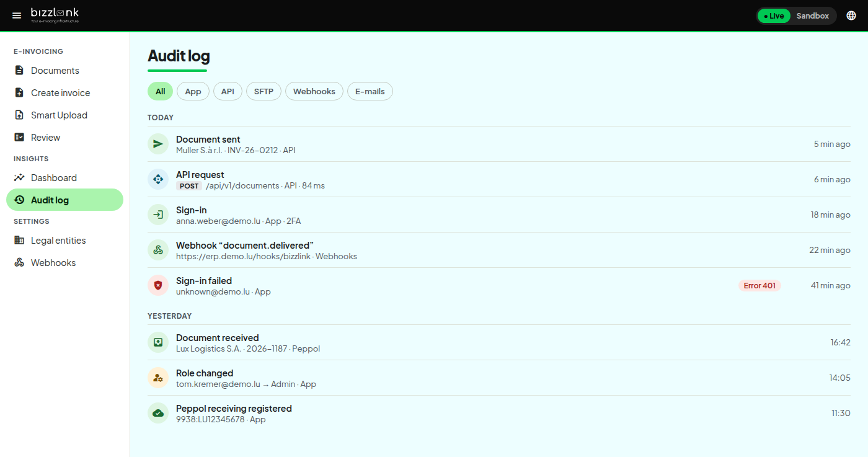This screenshot has height=457, width=868.
Task: Click the Peppol receiving registered title
Action: point(234,409)
